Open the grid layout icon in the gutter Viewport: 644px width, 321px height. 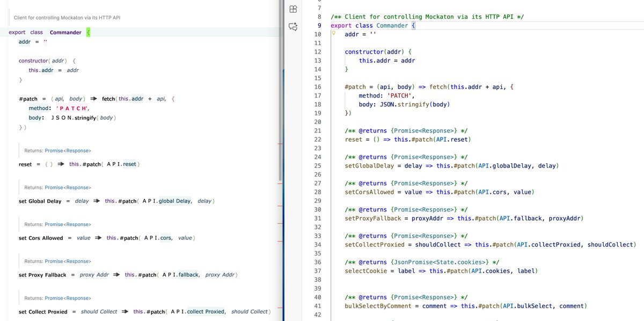click(x=292, y=9)
